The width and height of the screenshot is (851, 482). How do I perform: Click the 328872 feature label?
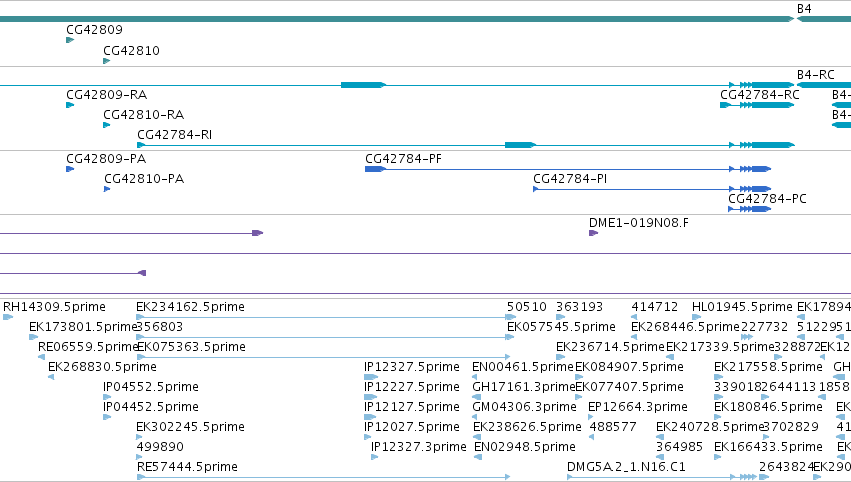tap(798, 347)
